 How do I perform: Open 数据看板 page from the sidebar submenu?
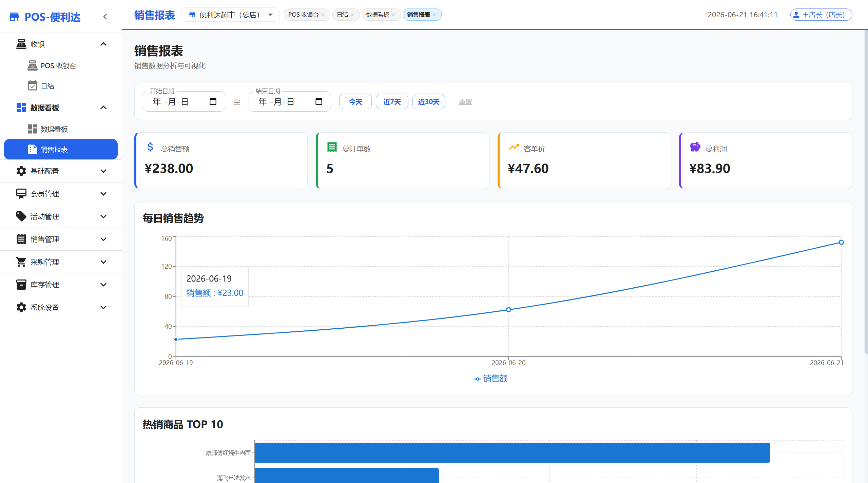pyautogui.click(x=61, y=129)
